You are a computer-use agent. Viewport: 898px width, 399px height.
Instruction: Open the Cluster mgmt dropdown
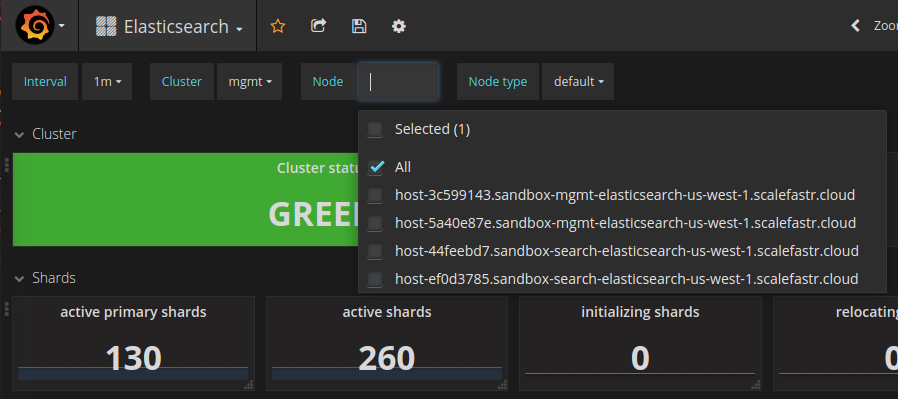(x=250, y=82)
